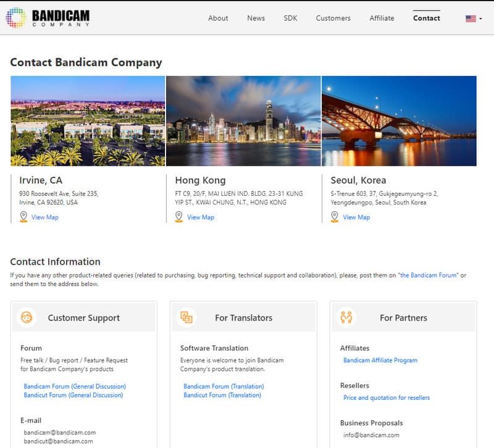The width and height of the screenshot is (494, 448).
Task: Click the Hong Kong skyline photo
Action: tap(243, 120)
